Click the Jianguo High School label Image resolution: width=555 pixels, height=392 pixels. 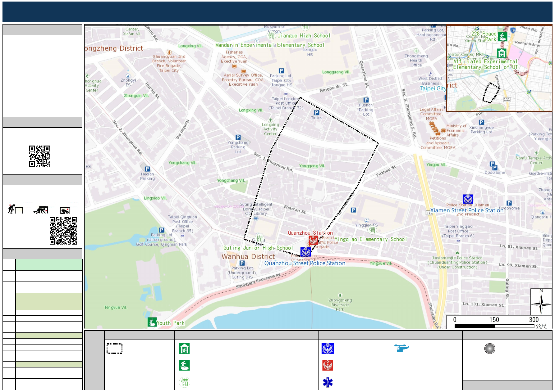[304, 36]
